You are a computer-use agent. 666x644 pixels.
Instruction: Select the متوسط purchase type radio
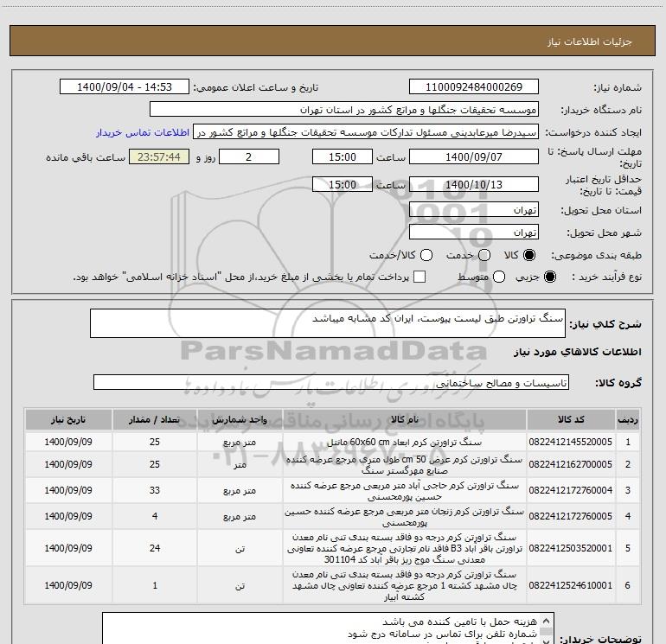coord(499,277)
